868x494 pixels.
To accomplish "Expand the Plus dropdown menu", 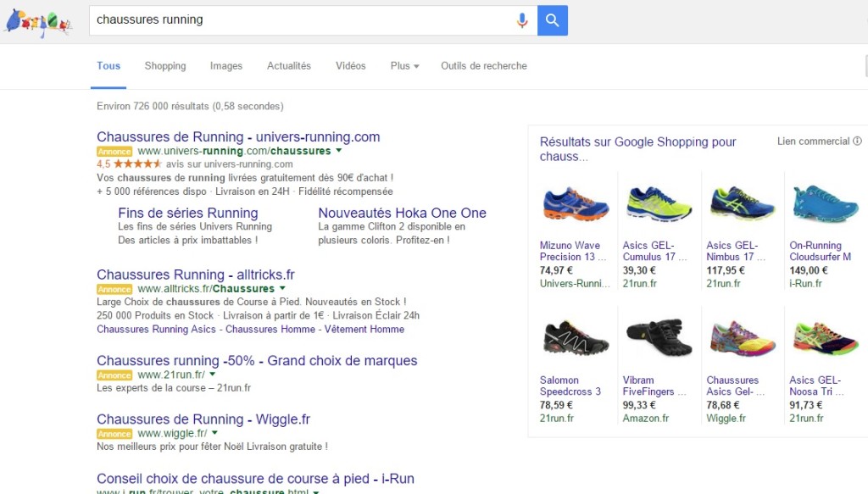I will (x=404, y=66).
